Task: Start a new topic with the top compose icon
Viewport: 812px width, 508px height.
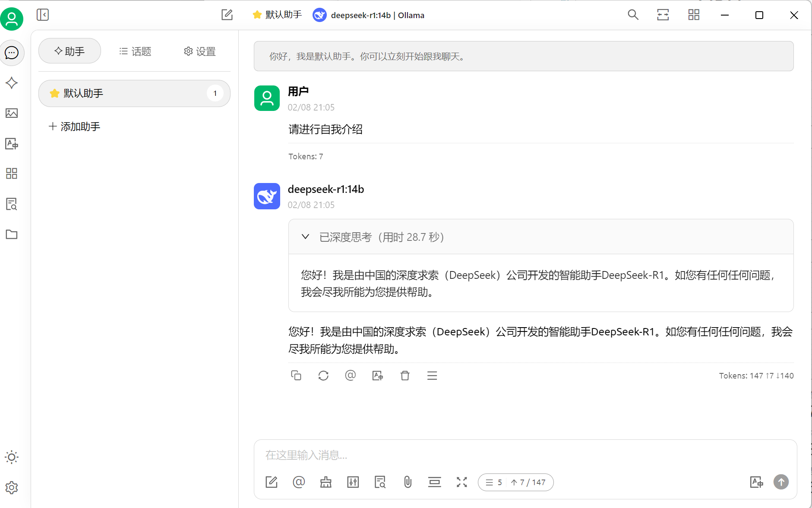Action: tap(227, 15)
